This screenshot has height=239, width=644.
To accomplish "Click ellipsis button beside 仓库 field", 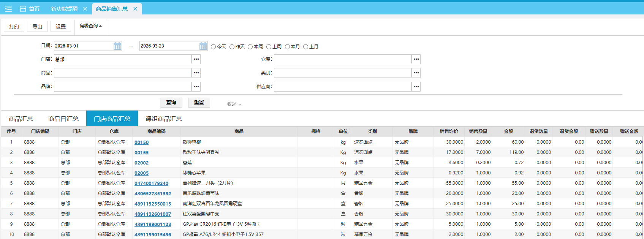I will pos(416,59).
